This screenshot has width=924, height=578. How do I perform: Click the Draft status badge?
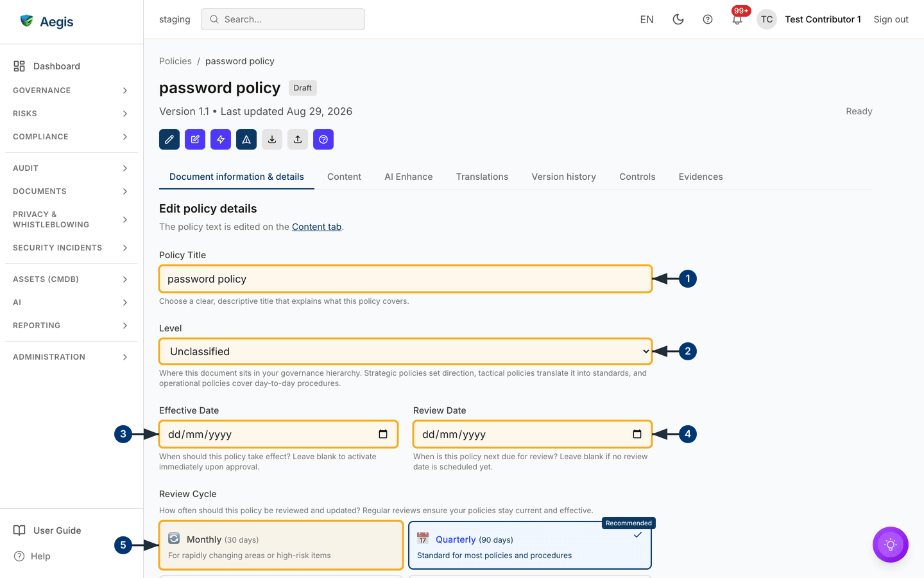click(x=303, y=88)
